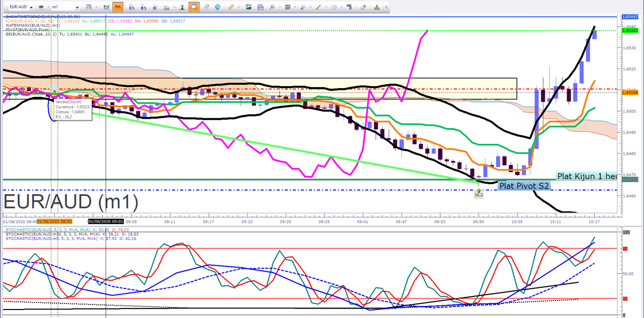Select the green trend line tool
This screenshot has width=644, height=318.
318,7
